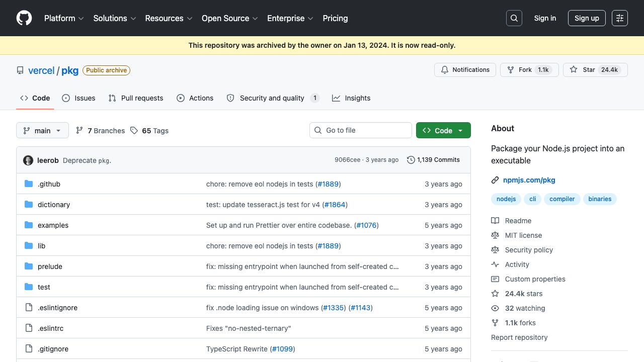Click the tag icon beside 65 Tags
Viewport: 644px width, 362px height.
click(134, 131)
